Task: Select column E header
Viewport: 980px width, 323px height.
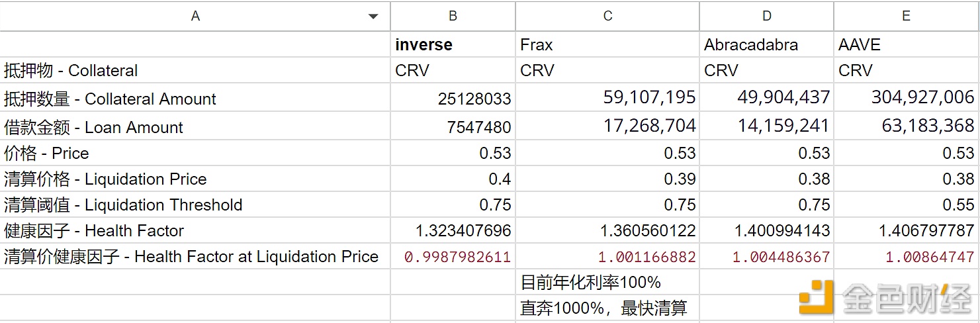Action: click(906, 16)
